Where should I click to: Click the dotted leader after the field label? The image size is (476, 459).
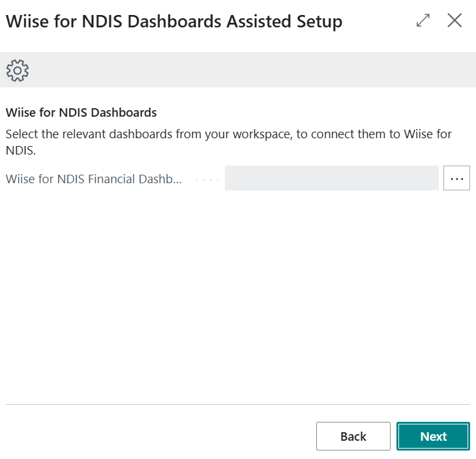pyautogui.click(x=207, y=179)
